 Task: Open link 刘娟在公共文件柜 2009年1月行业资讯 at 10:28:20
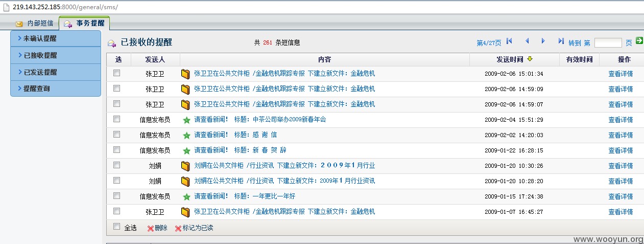[x=284, y=181]
